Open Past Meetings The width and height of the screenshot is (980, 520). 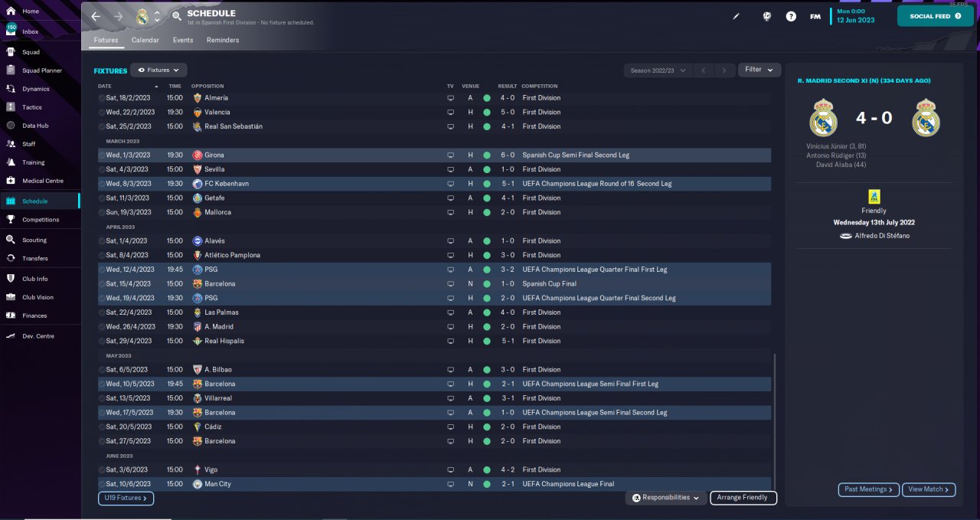[x=869, y=489]
